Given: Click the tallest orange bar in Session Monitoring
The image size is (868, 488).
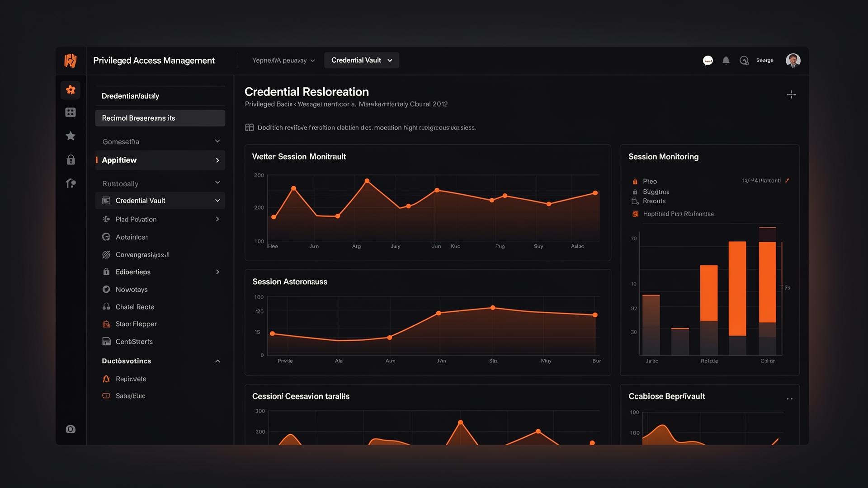Looking at the screenshot, I should click(x=737, y=288).
